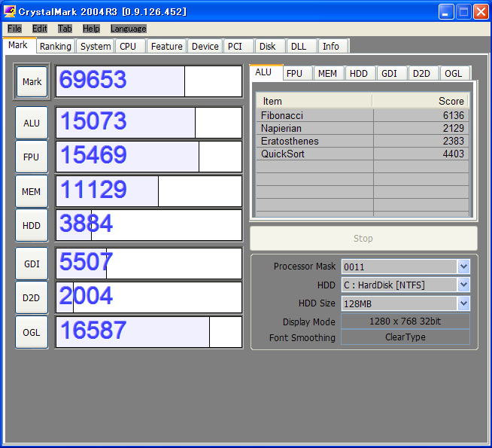Start the HDD benchmark test
The width and height of the screenshot is (492, 448).
(32, 225)
